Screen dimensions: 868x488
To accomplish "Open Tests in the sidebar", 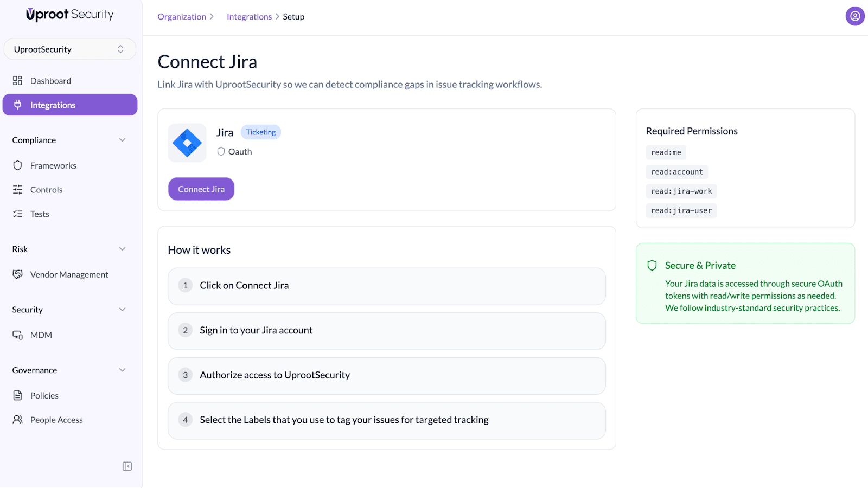I will click(x=40, y=214).
